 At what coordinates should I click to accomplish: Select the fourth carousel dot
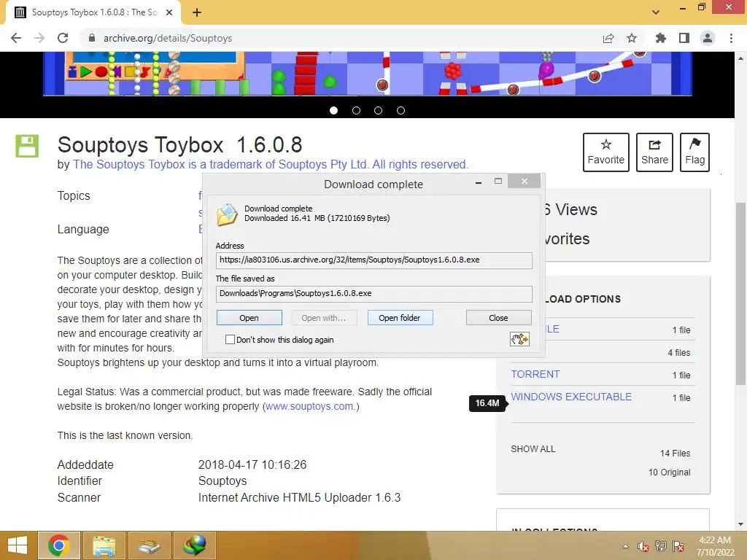pyautogui.click(x=400, y=111)
